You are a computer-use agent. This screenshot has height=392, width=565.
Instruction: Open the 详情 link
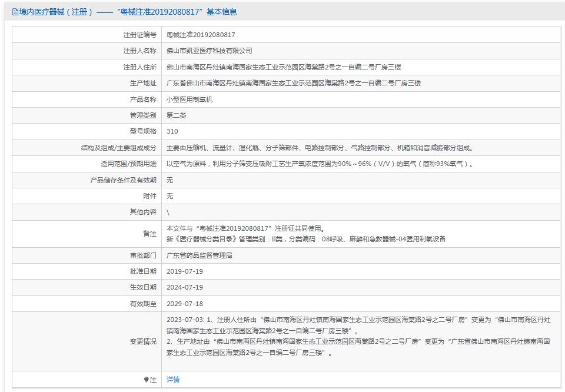[173, 380]
